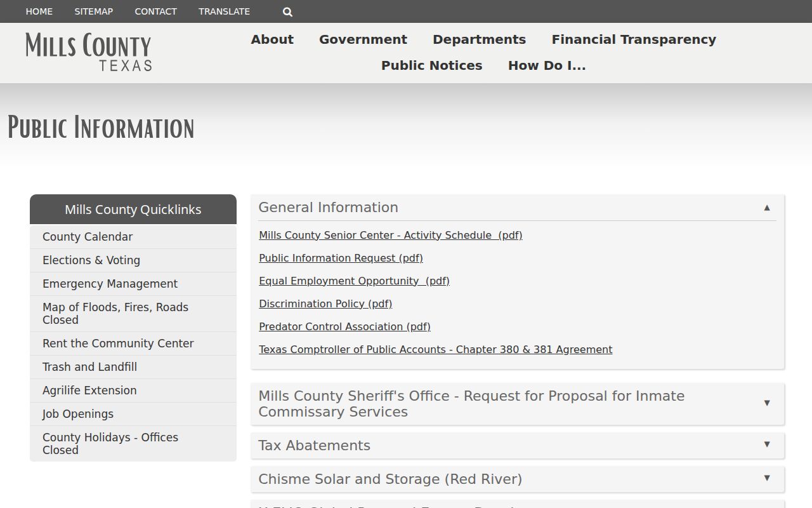The height and width of the screenshot is (508, 812).
Task: Open County Holidays - Offices Closed quicklink
Action: (x=133, y=444)
